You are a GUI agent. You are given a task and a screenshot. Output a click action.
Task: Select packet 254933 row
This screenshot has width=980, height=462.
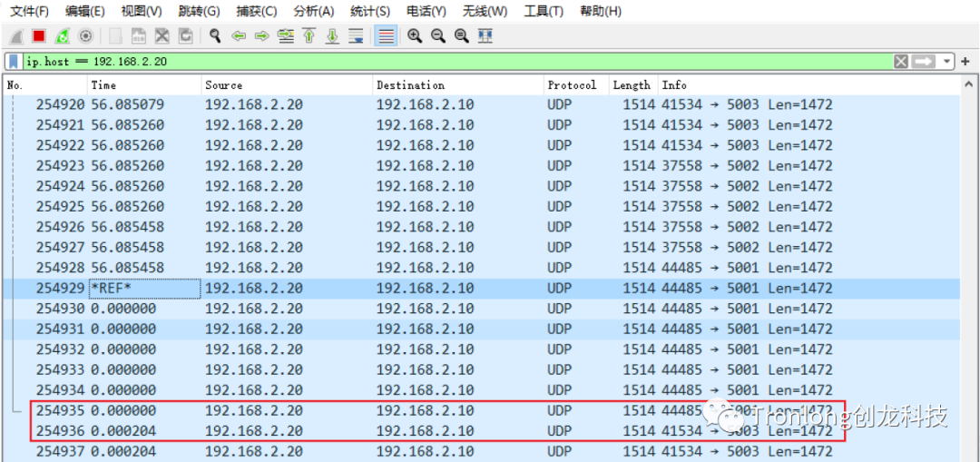(x=482, y=369)
